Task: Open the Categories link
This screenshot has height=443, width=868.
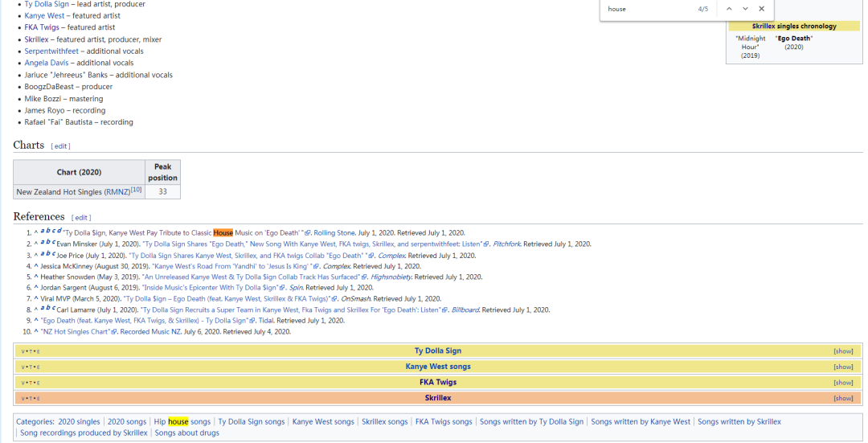Action: [35, 421]
